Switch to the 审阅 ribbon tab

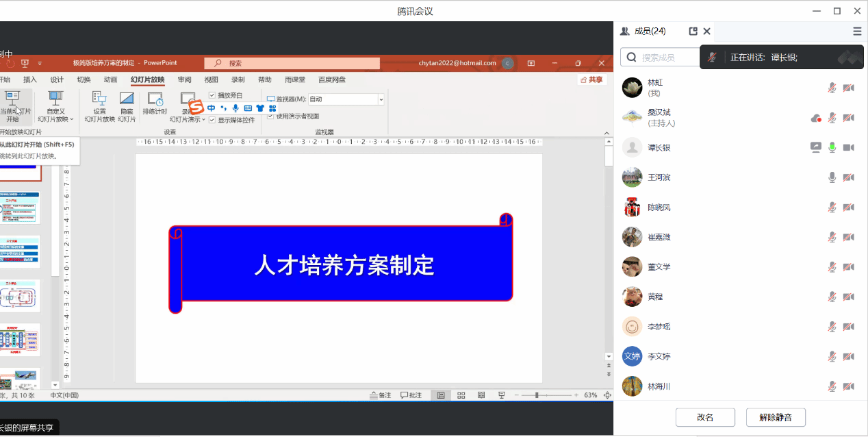pyautogui.click(x=184, y=79)
